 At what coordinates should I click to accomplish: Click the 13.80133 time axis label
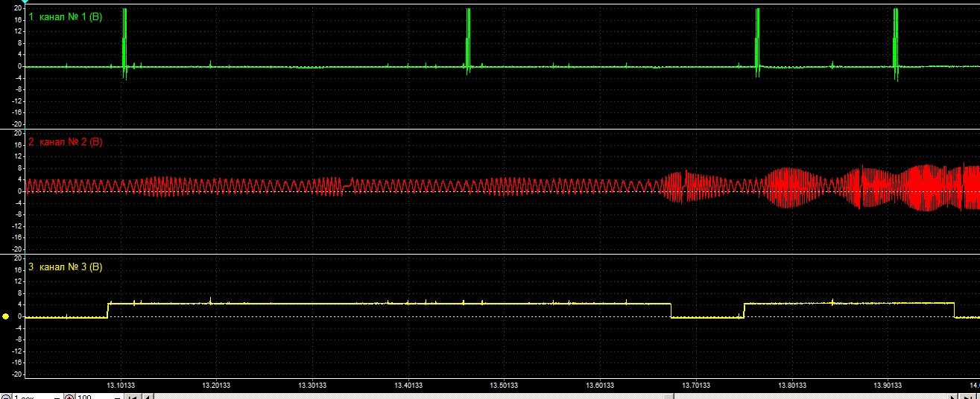click(791, 385)
